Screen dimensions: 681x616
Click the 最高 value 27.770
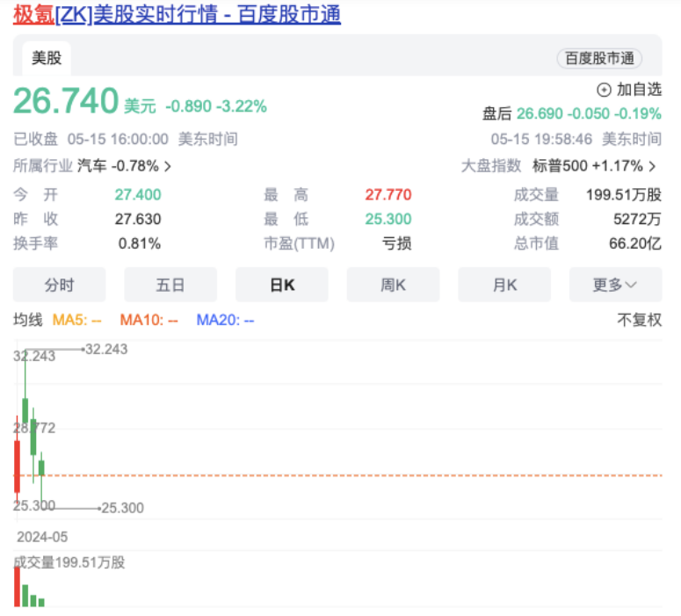point(388,194)
